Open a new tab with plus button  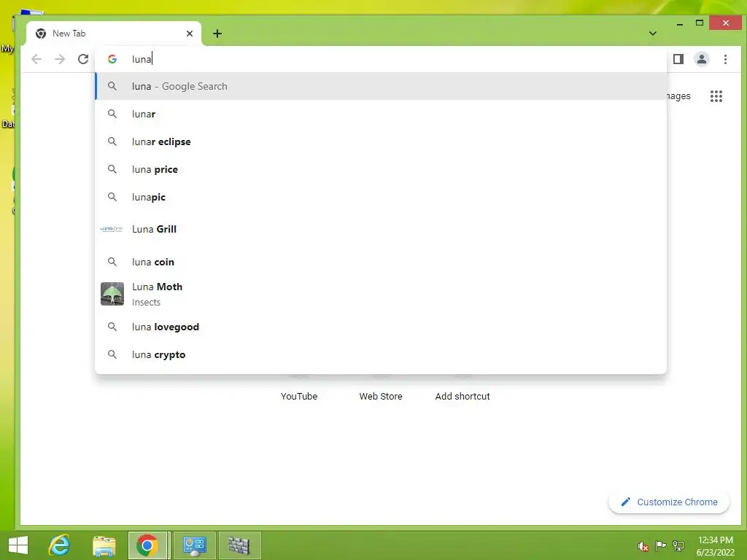[x=217, y=34]
